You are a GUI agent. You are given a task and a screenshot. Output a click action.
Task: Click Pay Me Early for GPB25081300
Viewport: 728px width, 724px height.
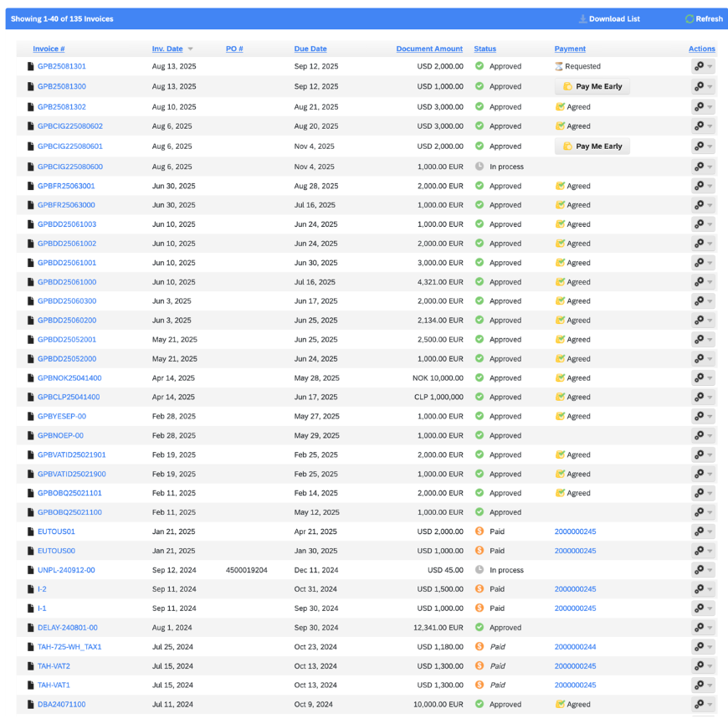coord(592,86)
